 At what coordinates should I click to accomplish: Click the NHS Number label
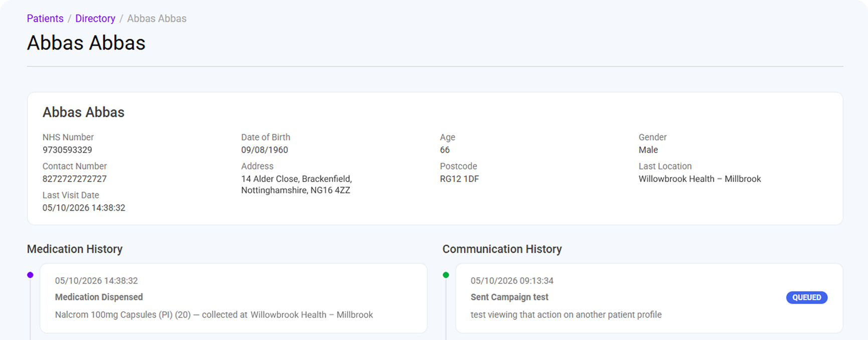coord(68,137)
